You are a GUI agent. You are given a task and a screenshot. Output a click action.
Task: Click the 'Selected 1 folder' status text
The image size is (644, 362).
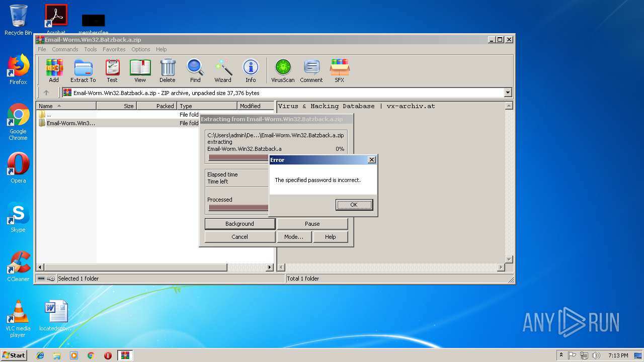tap(78, 279)
